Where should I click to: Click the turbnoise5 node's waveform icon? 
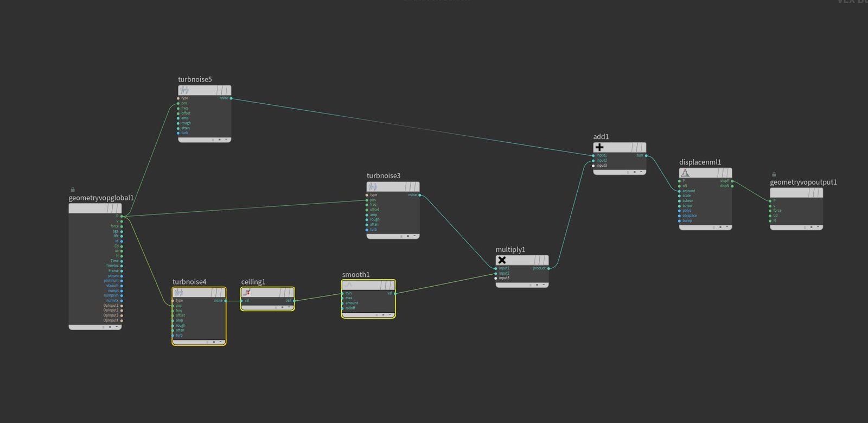click(184, 90)
